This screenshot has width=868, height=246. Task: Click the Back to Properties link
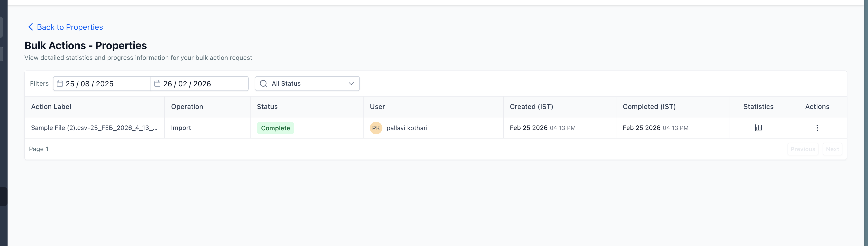70,27
